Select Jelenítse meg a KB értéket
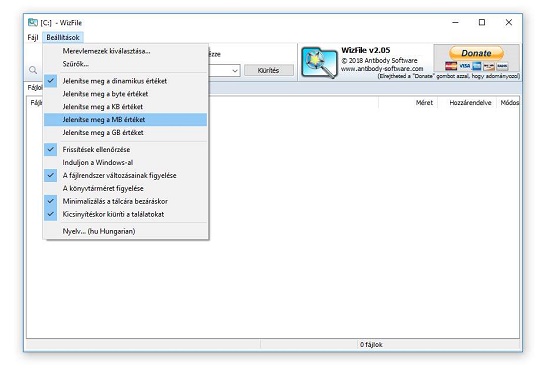The height and width of the screenshot is (371, 550). (126, 107)
